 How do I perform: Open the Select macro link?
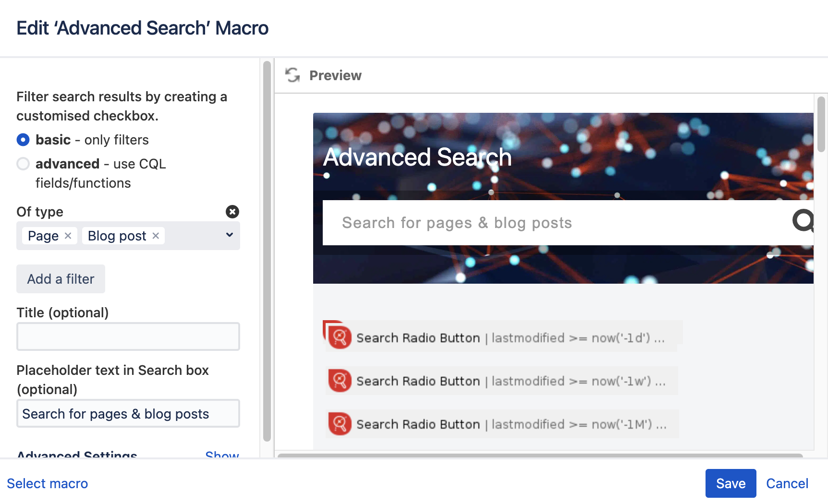48,483
